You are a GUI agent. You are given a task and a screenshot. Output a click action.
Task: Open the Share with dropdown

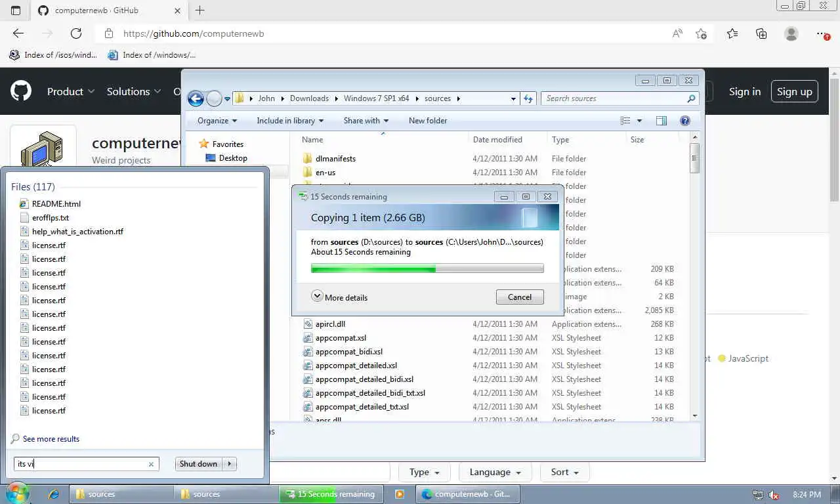(x=366, y=121)
